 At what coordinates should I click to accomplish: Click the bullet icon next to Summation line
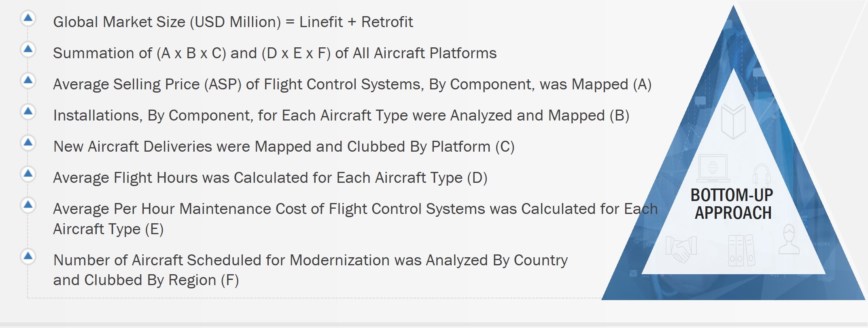click(28, 49)
